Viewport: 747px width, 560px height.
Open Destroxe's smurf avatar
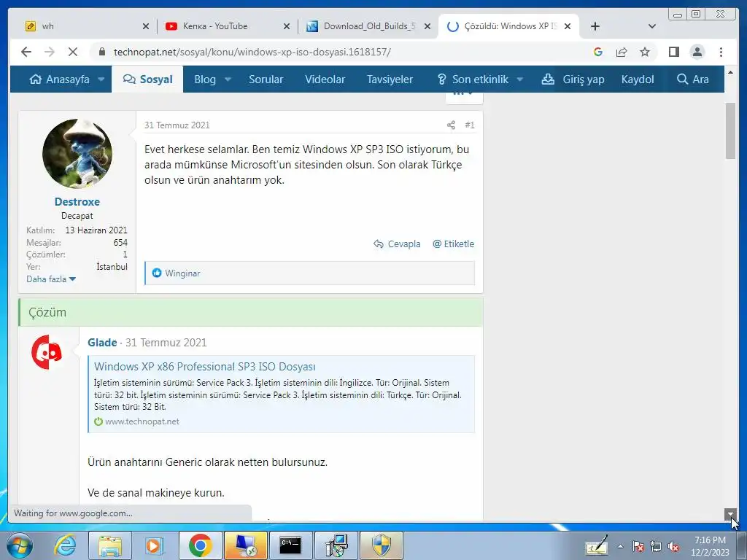[x=77, y=154]
